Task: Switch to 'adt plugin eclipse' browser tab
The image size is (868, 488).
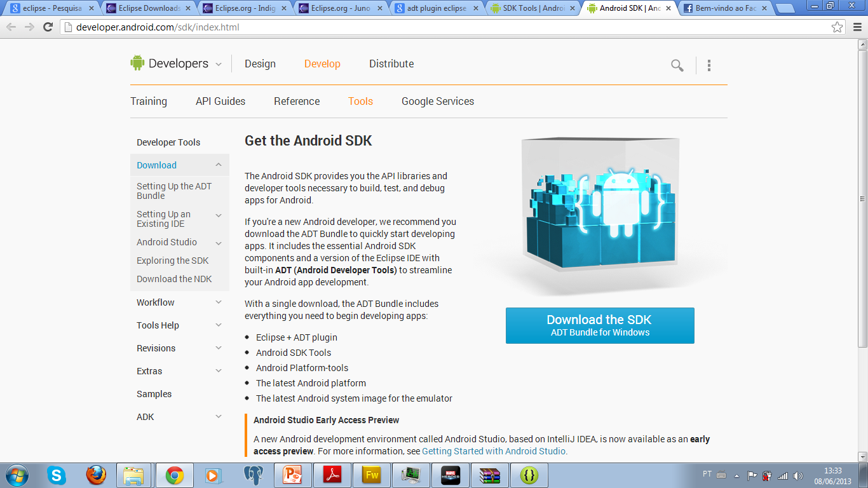Action: [436, 8]
